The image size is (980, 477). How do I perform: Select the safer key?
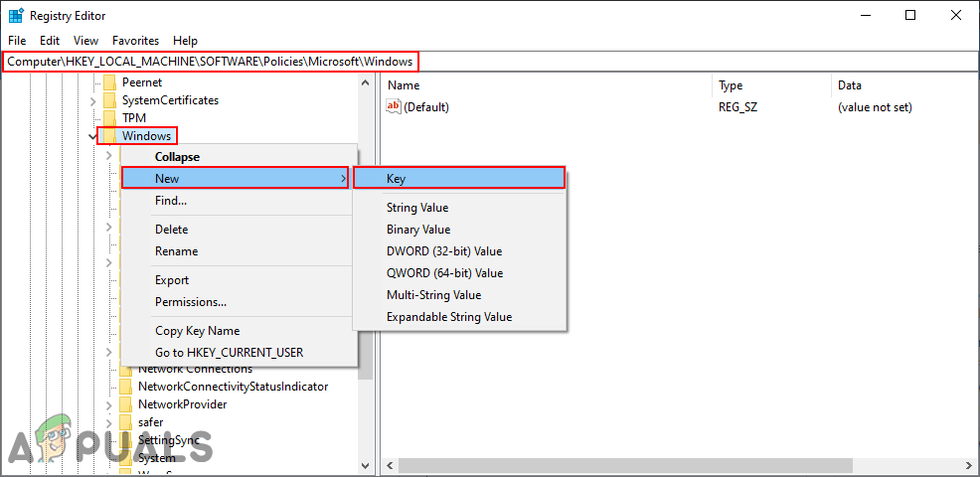coord(151,422)
